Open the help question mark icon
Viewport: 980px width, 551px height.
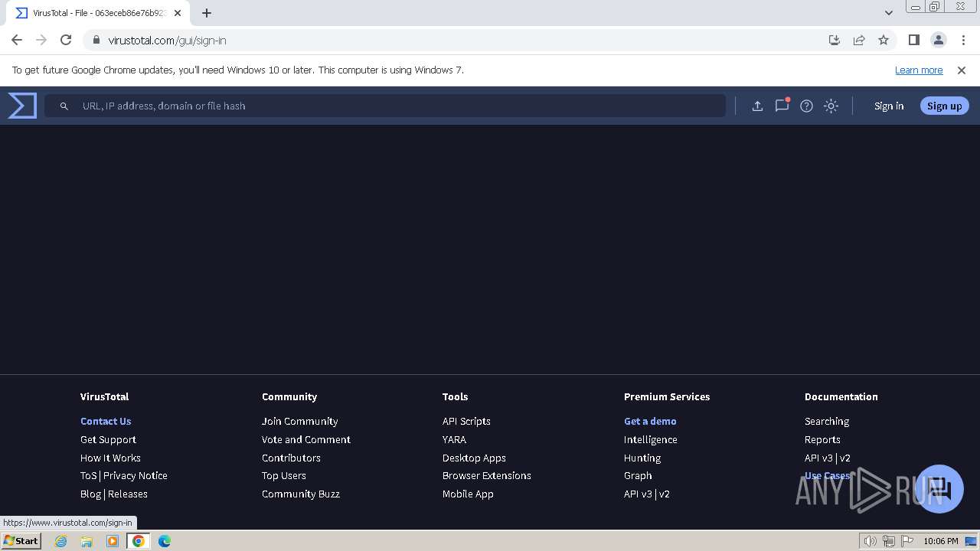(806, 106)
